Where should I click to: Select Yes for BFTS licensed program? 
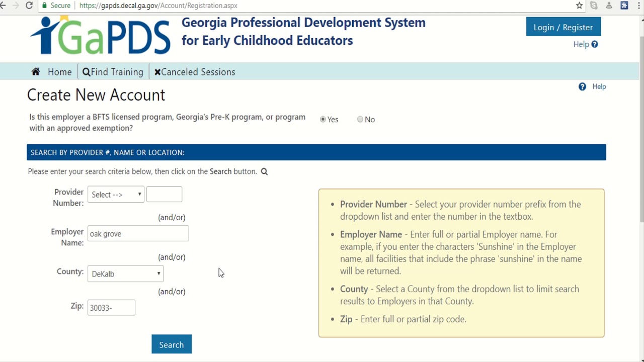pyautogui.click(x=323, y=119)
